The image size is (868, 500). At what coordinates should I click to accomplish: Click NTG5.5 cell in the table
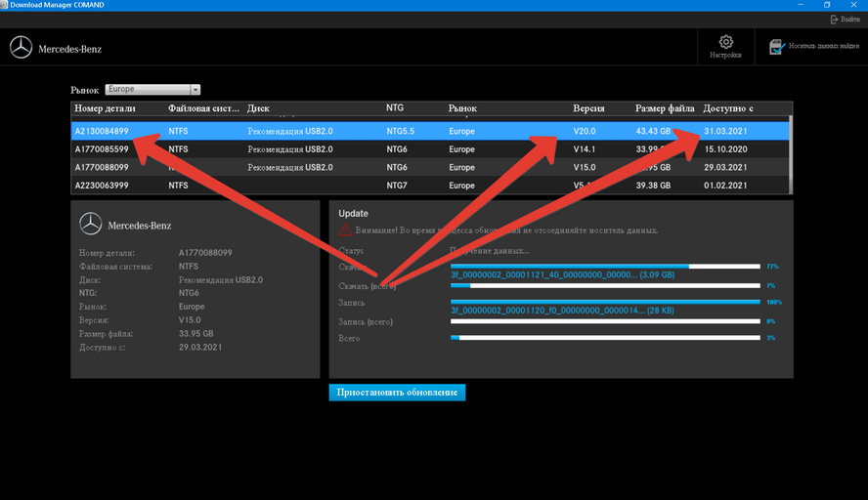[x=400, y=131]
